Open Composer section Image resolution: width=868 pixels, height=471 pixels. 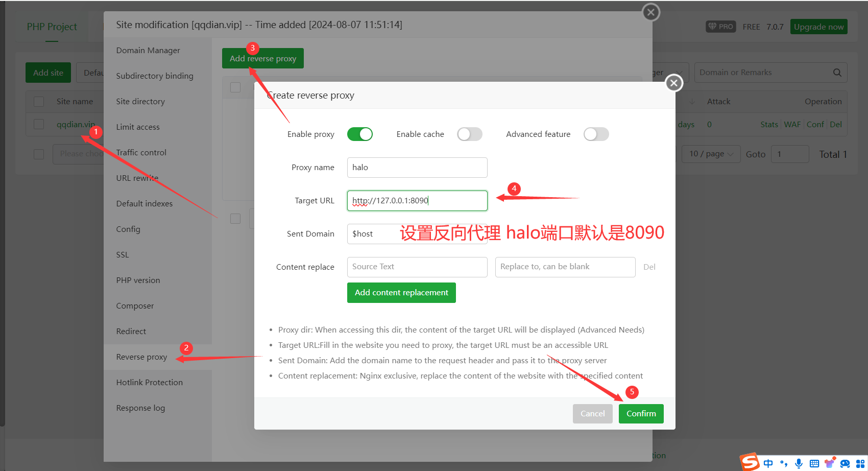[x=135, y=306]
